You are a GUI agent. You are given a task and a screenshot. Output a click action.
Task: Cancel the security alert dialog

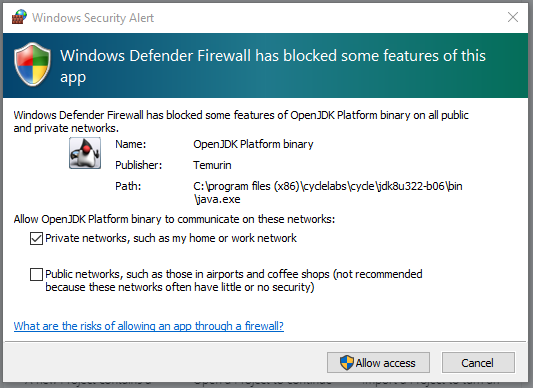coord(478,363)
